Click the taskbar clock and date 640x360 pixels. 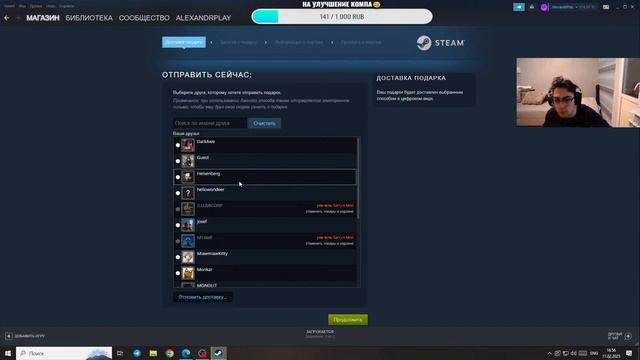click(611, 353)
